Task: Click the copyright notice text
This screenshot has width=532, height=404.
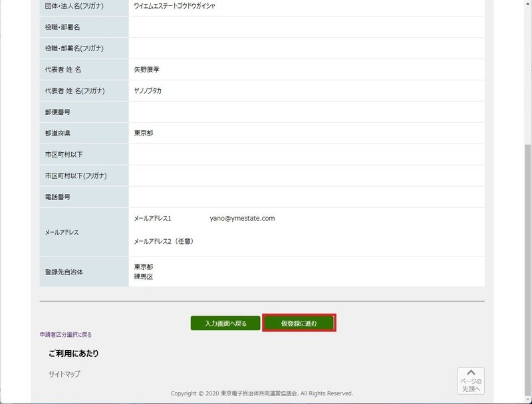Action: click(262, 393)
